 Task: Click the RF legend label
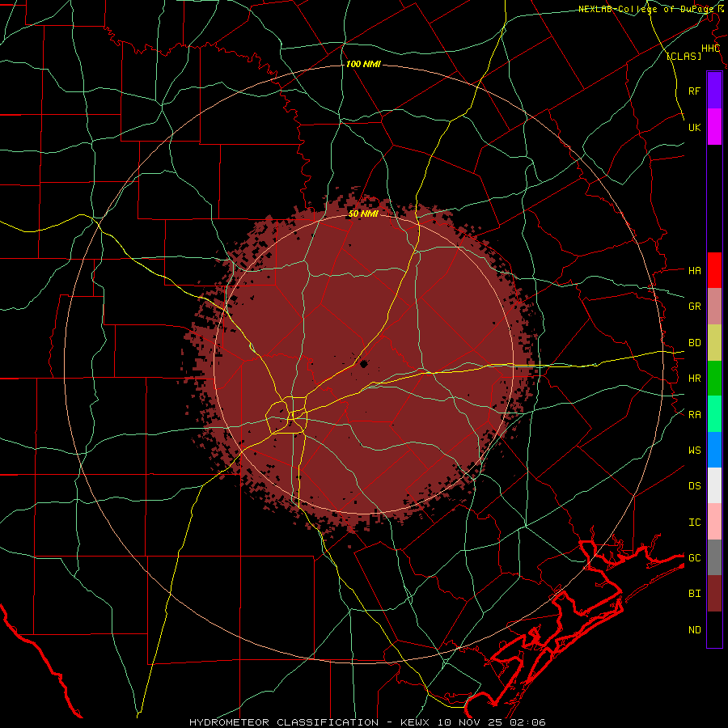click(x=694, y=91)
